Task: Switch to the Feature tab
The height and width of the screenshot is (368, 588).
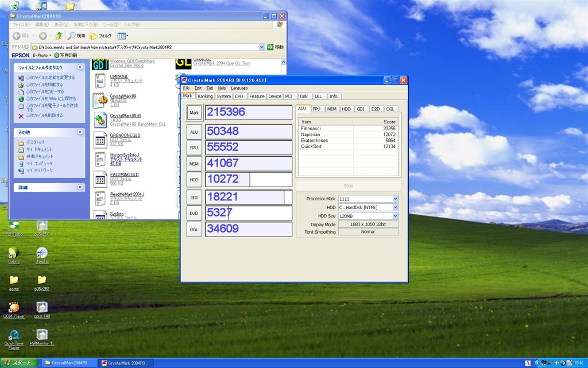Action: [x=257, y=96]
